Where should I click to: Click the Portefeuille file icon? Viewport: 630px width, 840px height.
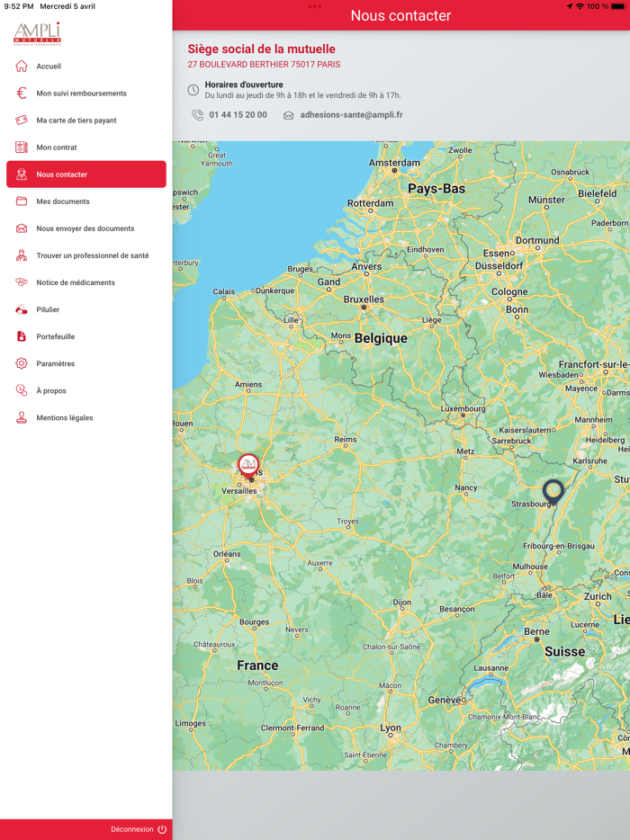click(x=22, y=336)
